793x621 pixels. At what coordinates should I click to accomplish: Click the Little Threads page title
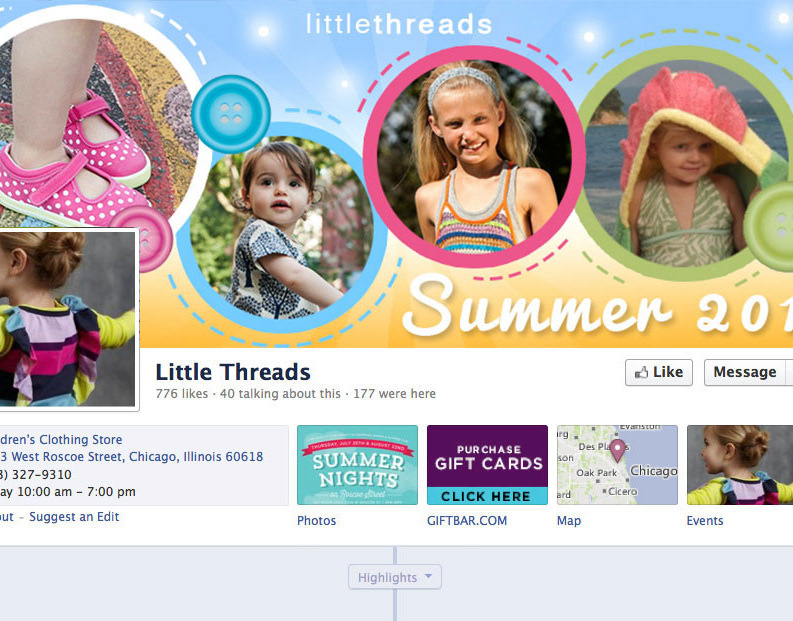pyautogui.click(x=233, y=372)
